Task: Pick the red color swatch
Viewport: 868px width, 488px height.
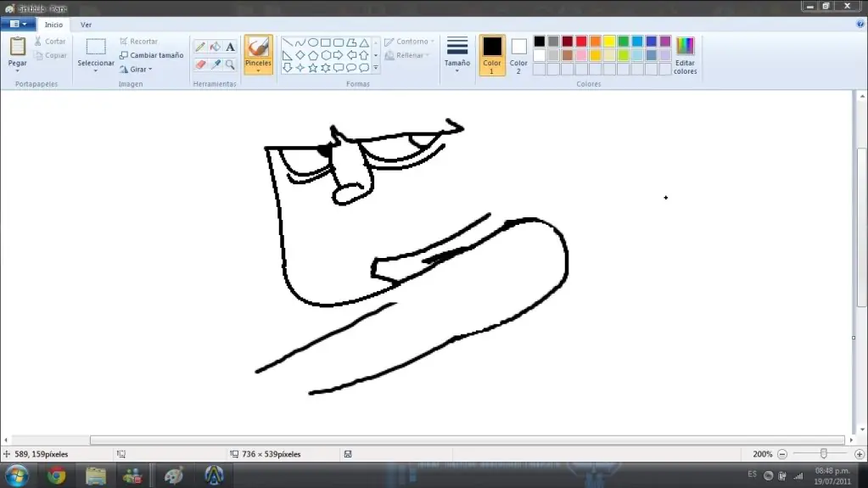Action: (x=581, y=42)
